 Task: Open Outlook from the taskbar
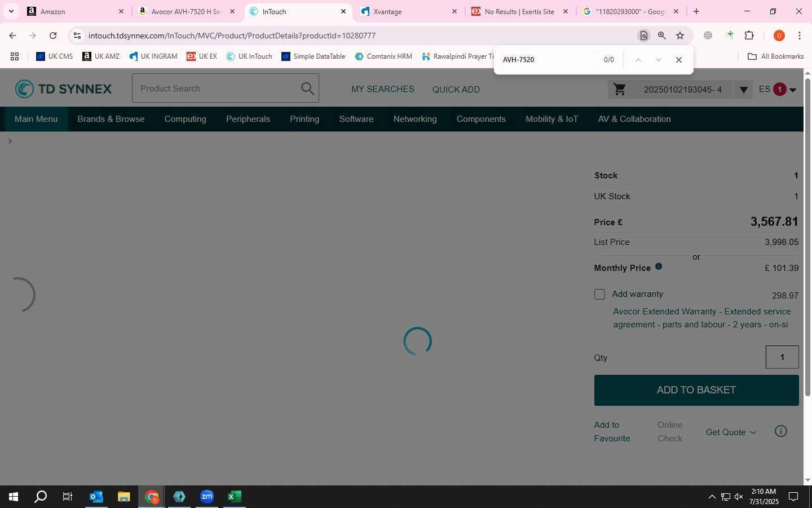click(x=96, y=497)
